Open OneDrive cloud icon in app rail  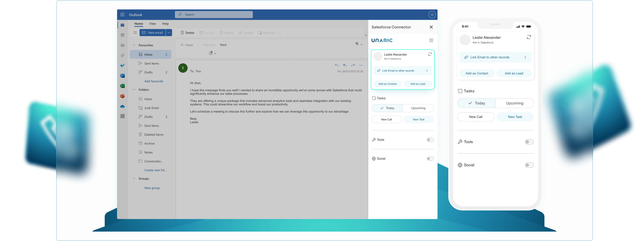coord(122,106)
